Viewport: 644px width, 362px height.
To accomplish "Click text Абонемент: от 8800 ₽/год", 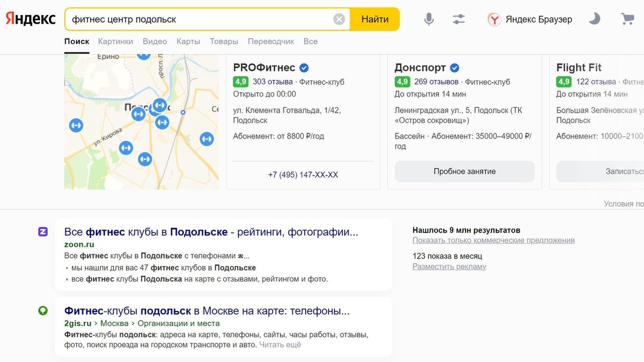I will 279,136.
